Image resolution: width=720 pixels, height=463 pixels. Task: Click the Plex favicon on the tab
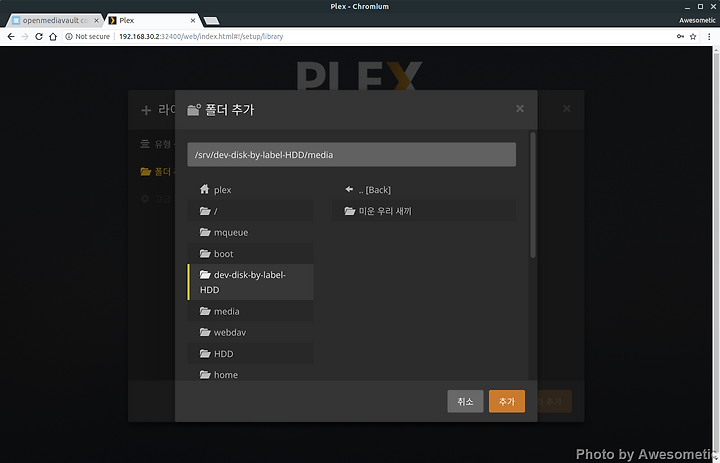[112, 20]
